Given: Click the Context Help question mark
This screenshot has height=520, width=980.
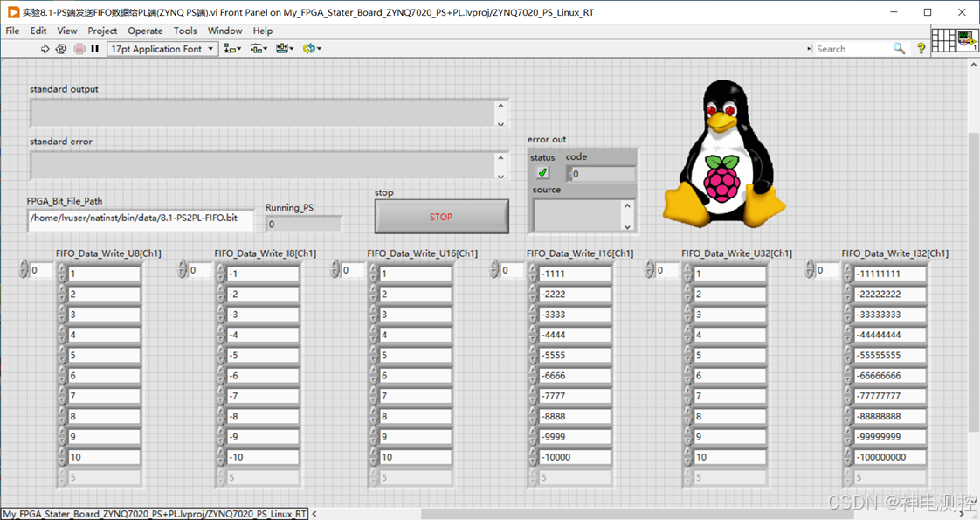Looking at the screenshot, I should [921, 49].
